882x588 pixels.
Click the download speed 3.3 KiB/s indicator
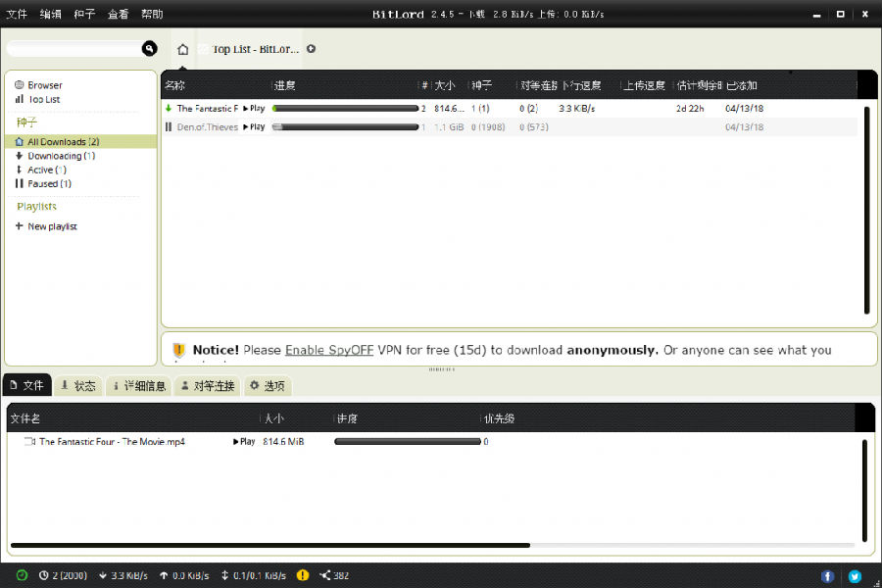point(123,575)
